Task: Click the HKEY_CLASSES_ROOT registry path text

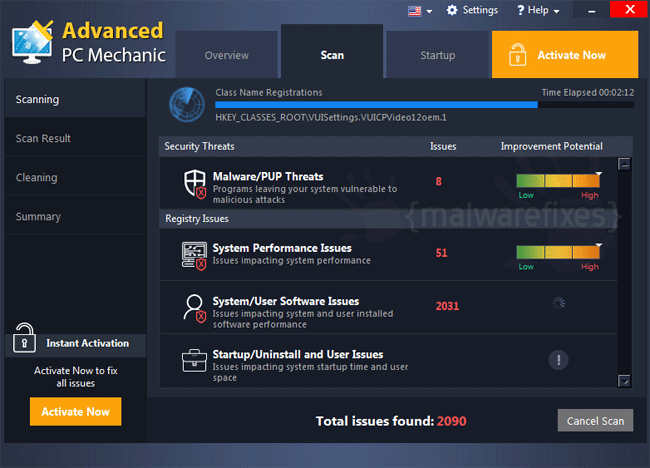Action: (x=331, y=117)
